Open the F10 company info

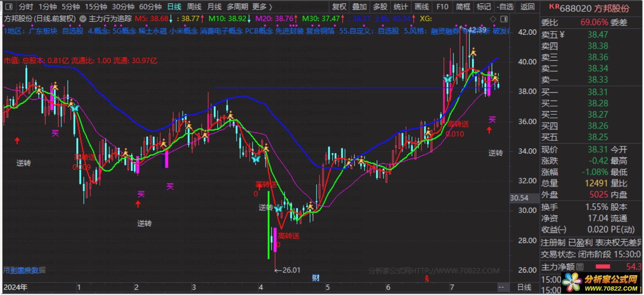[442, 7]
